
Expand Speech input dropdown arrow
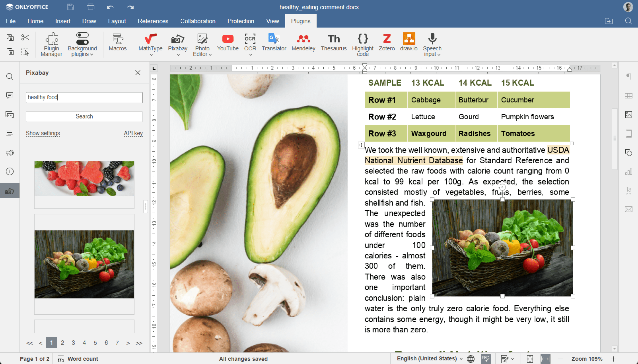tap(439, 54)
